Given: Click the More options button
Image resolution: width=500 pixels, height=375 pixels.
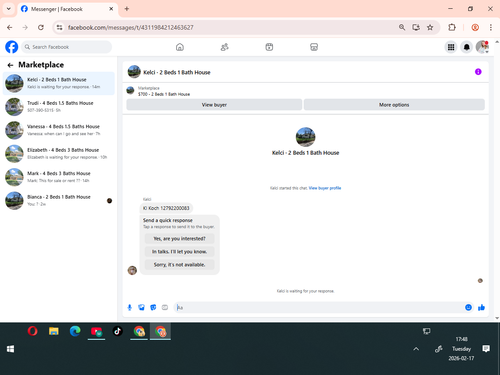Looking at the screenshot, I should click(394, 105).
